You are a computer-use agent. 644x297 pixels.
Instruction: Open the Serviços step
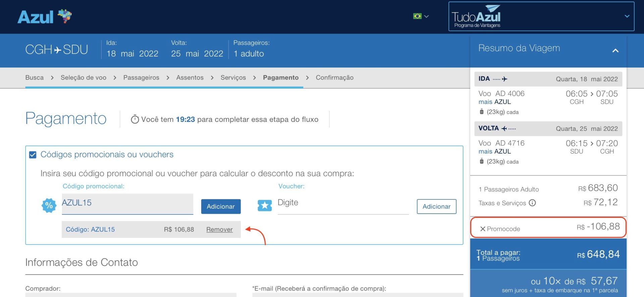pos(233,78)
